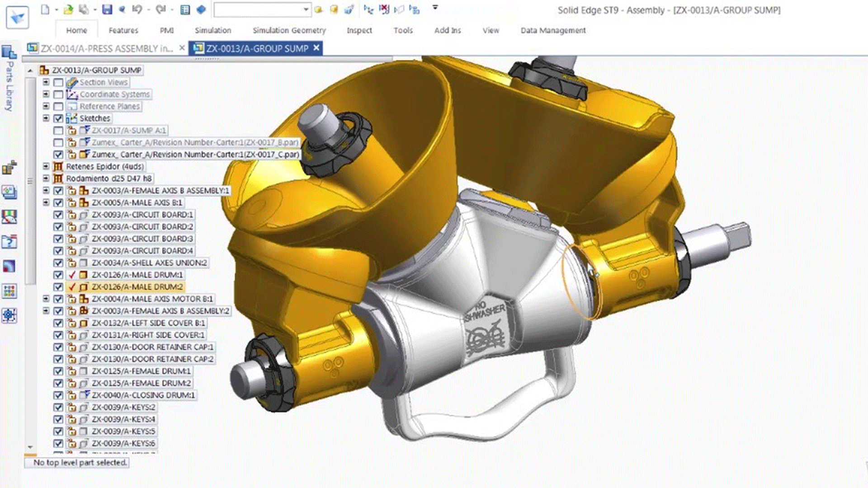Click the question mark icon in the left sidebar

click(9, 242)
